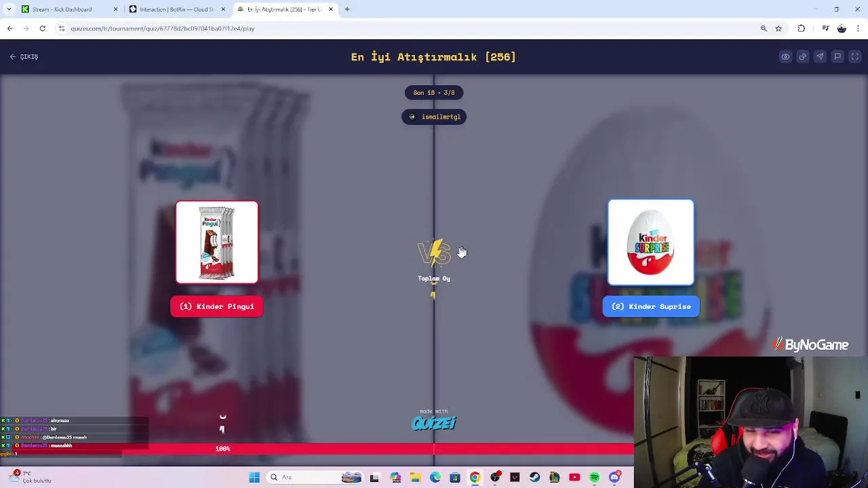Click the VS lightning bolt icon

(434, 253)
